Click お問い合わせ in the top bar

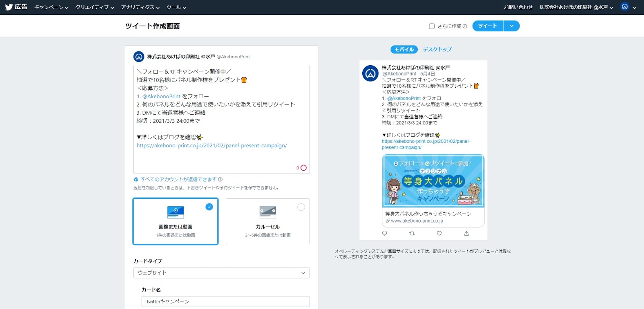pos(518,7)
